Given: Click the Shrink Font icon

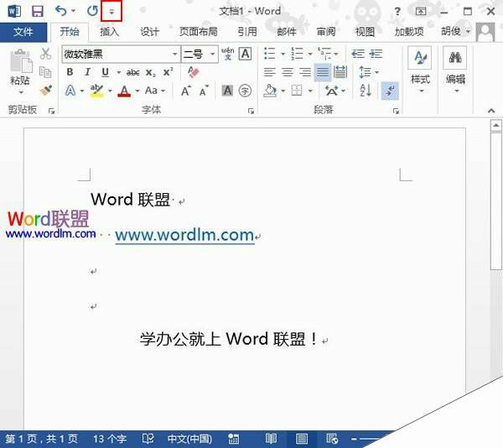Looking at the screenshot, I should click(x=204, y=91).
